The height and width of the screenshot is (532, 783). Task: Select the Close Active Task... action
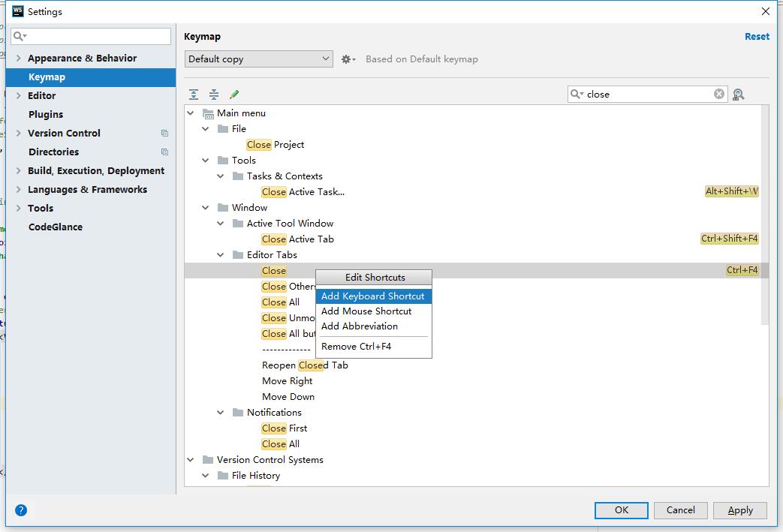pyautogui.click(x=303, y=191)
